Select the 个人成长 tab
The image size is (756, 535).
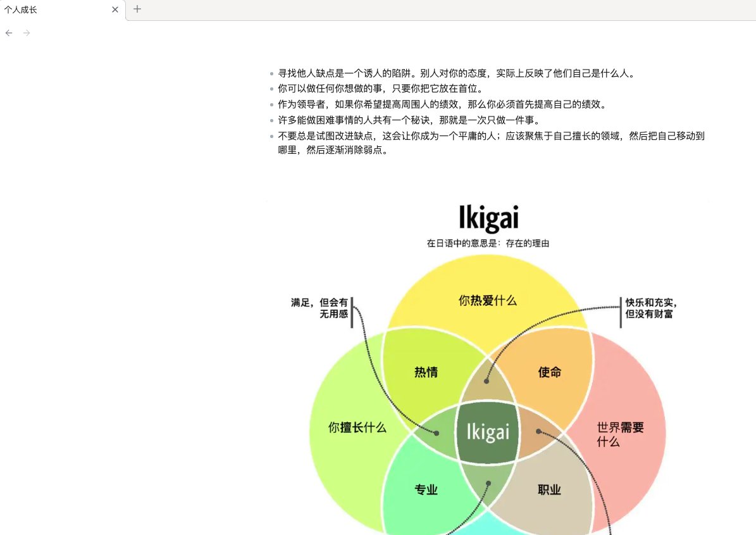(x=63, y=9)
